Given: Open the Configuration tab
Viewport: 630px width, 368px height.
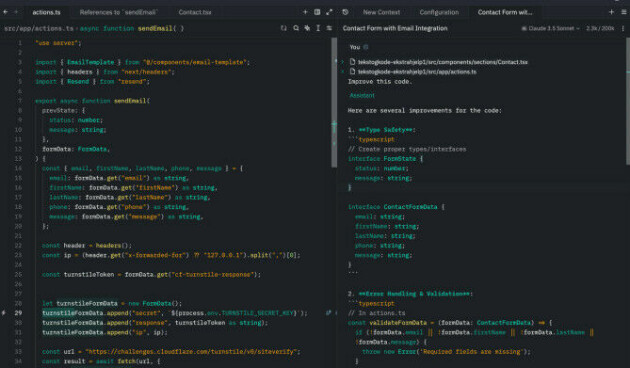Looking at the screenshot, I should 439,12.
